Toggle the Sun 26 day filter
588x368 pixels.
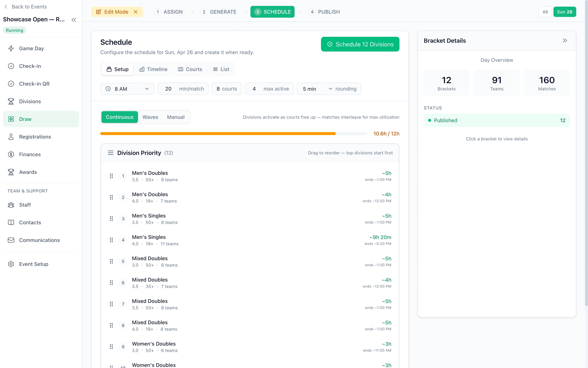[x=564, y=12]
